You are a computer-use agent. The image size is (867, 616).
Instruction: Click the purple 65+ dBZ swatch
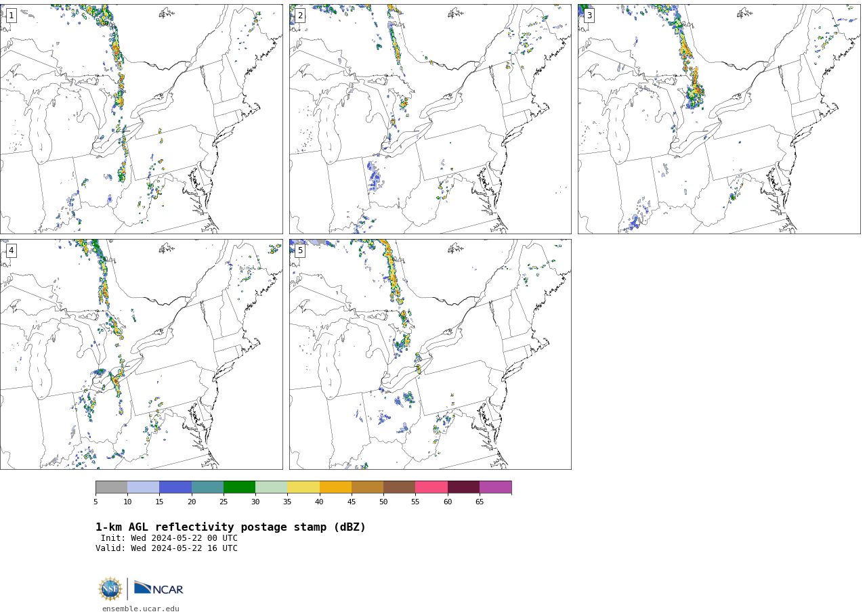coord(495,487)
